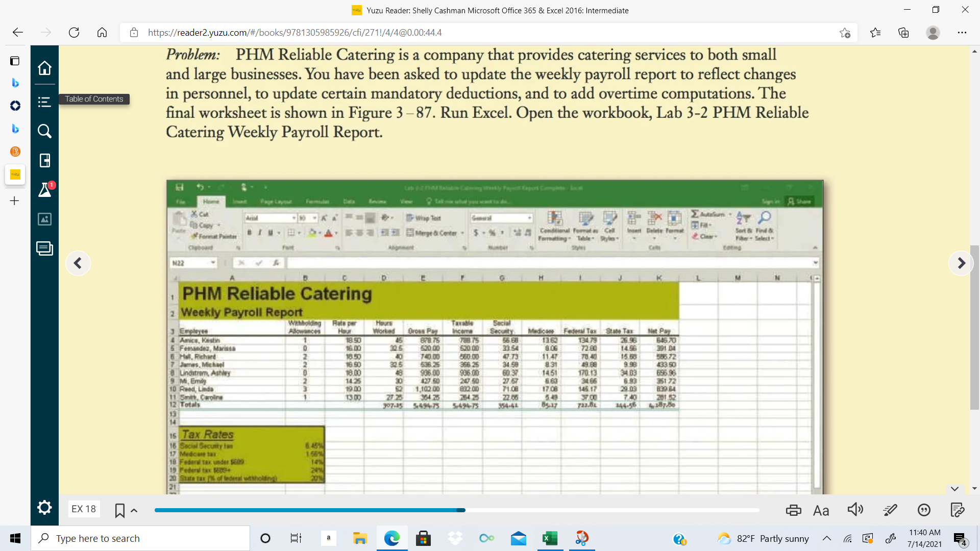Open the Windows Start menu
This screenshot has width=980, height=551.
click(15, 538)
